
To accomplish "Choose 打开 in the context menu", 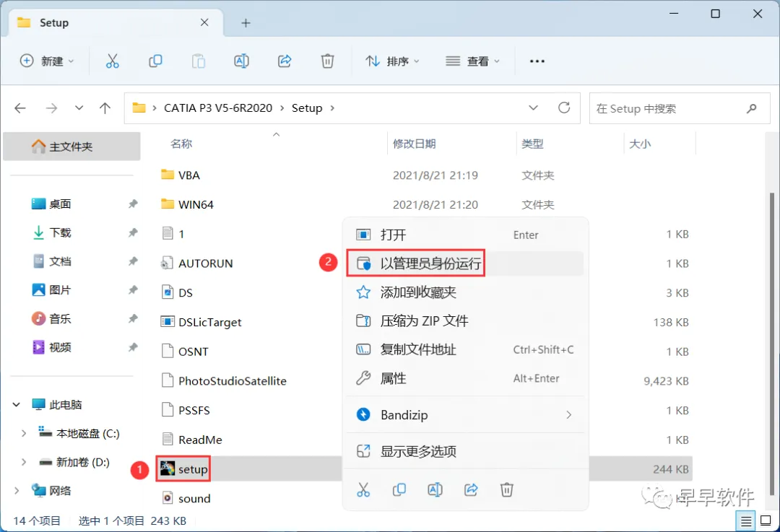I will (465, 235).
